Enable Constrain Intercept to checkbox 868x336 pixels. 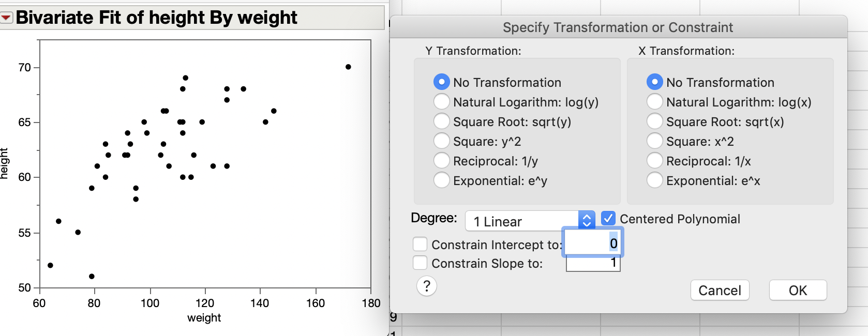(420, 244)
